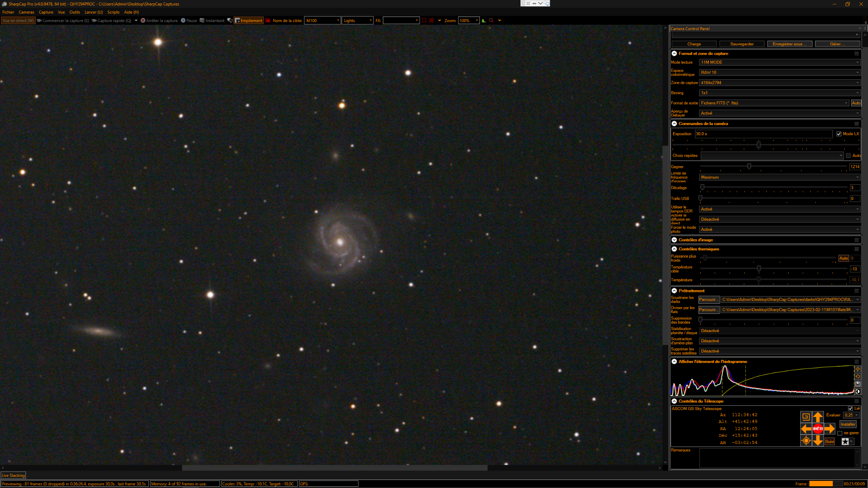Click the Exposition input field
Viewport: 868px width, 488px height.
(x=764, y=134)
